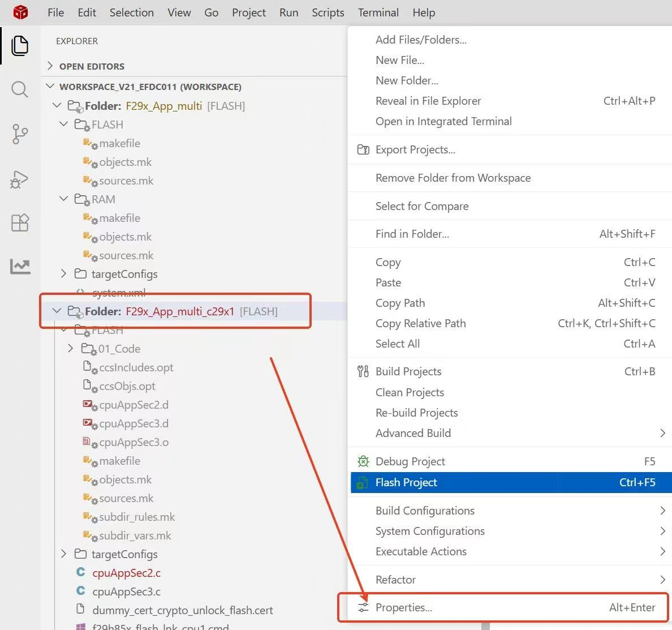Select the cpuAppSec3.o object file

(x=133, y=442)
